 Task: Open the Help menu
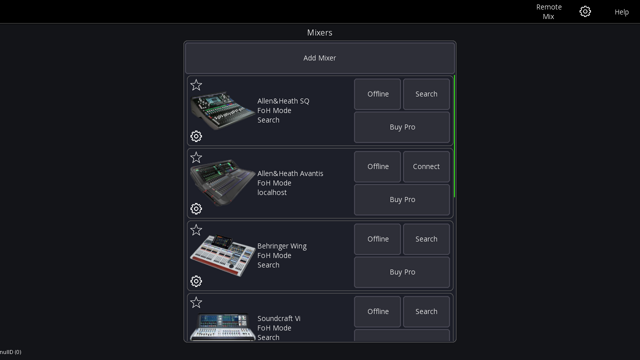[x=622, y=12]
